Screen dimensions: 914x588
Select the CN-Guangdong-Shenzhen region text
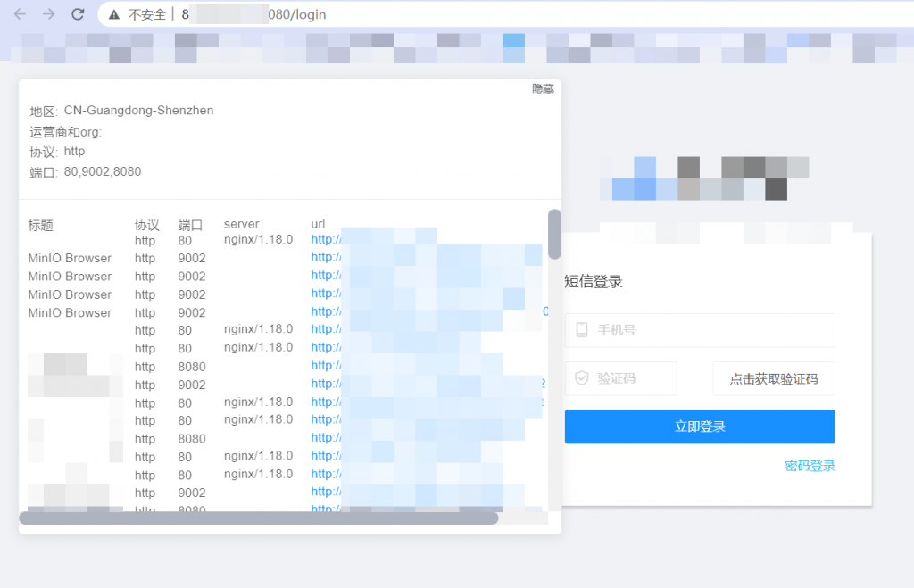(x=138, y=110)
